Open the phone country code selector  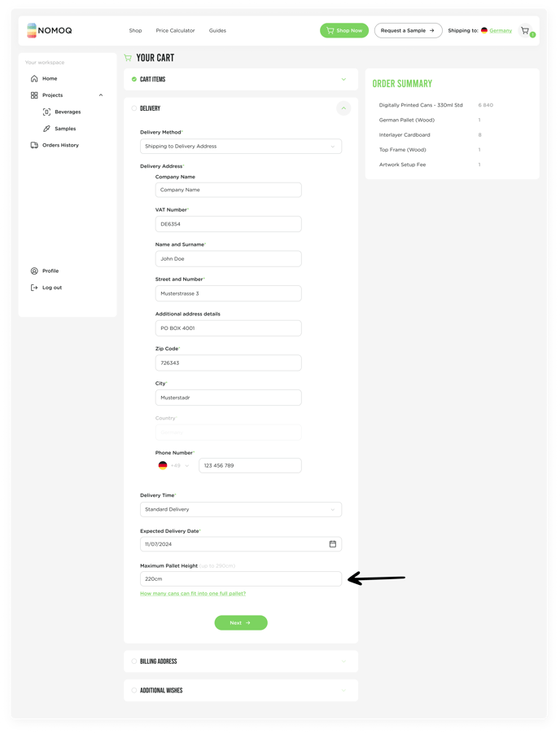(x=174, y=466)
